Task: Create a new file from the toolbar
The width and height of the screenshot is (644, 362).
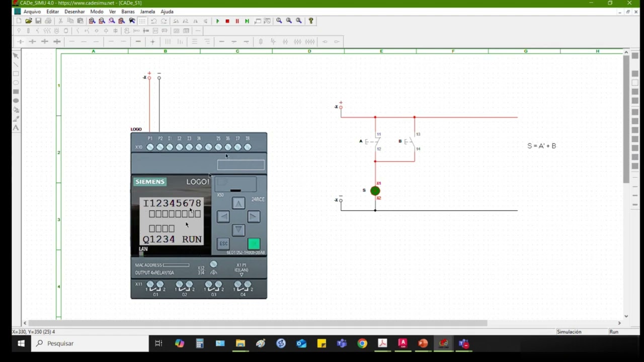Action: coord(19,21)
